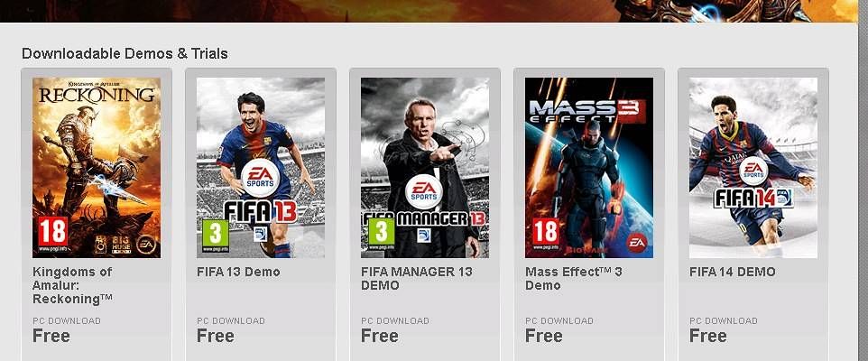This screenshot has height=361, width=868.
Task: Click EA Sports logo on FIFA Manager 13
Action: [424, 191]
